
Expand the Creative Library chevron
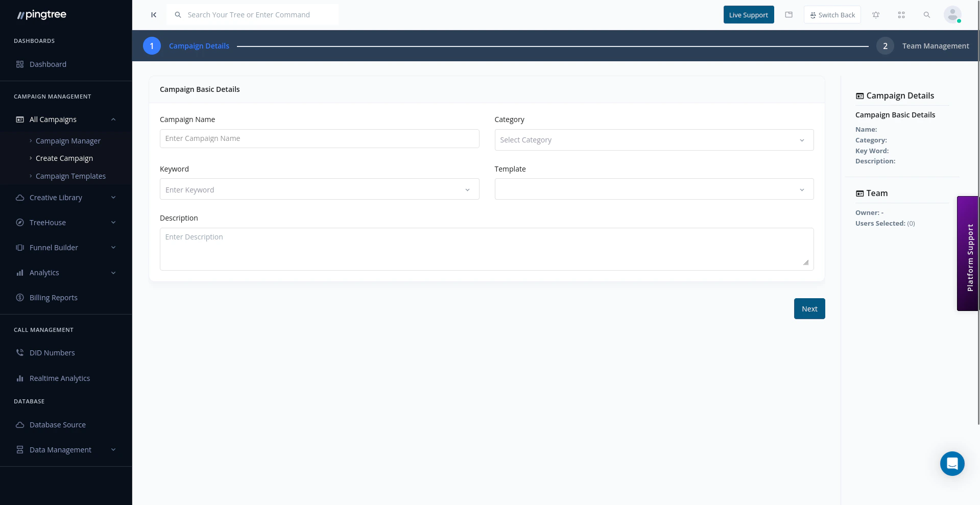[x=113, y=198]
